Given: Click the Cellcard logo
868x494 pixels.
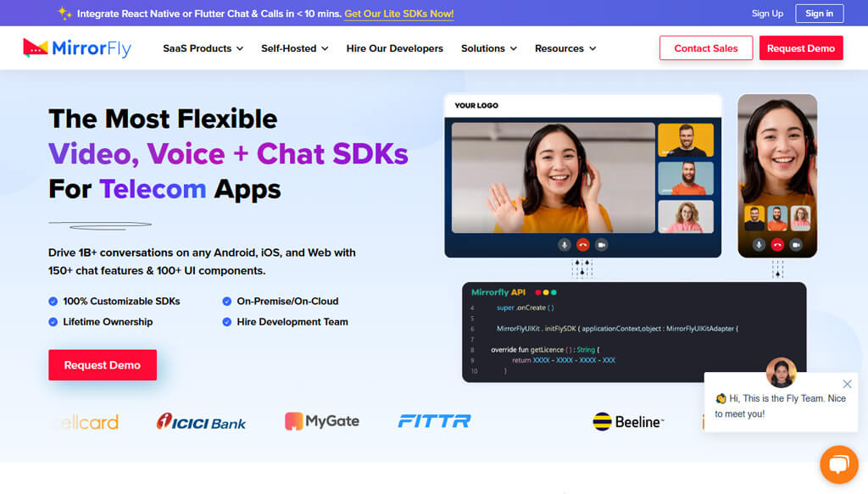Looking at the screenshot, I should click(x=86, y=422).
